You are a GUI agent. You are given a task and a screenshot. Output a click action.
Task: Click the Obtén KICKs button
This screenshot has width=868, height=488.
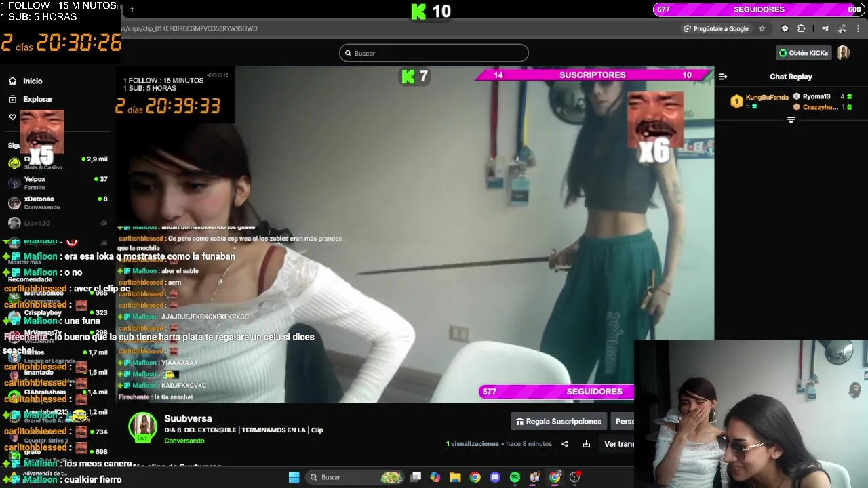[804, 53]
